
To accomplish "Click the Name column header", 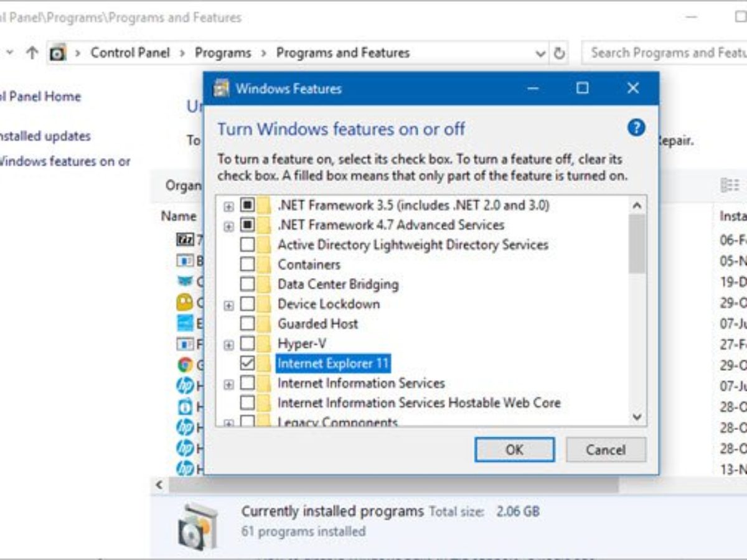I will (x=179, y=216).
